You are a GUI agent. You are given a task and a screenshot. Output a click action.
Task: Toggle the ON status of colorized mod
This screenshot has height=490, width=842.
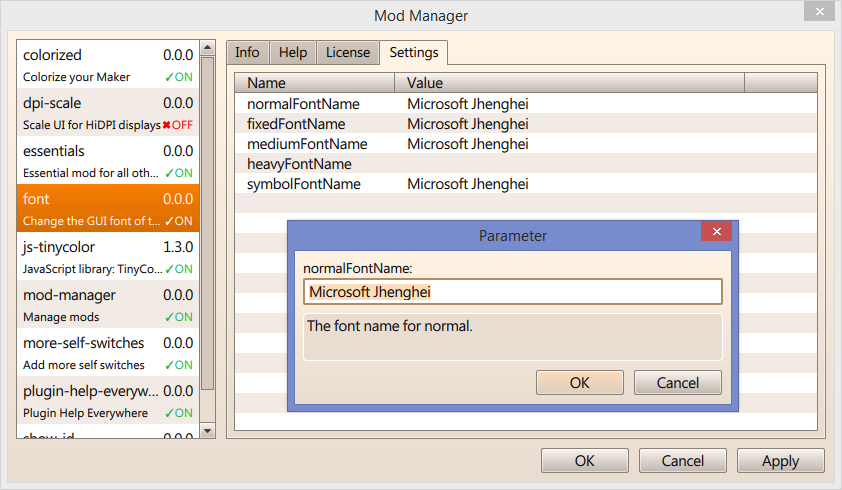click(179, 77)
